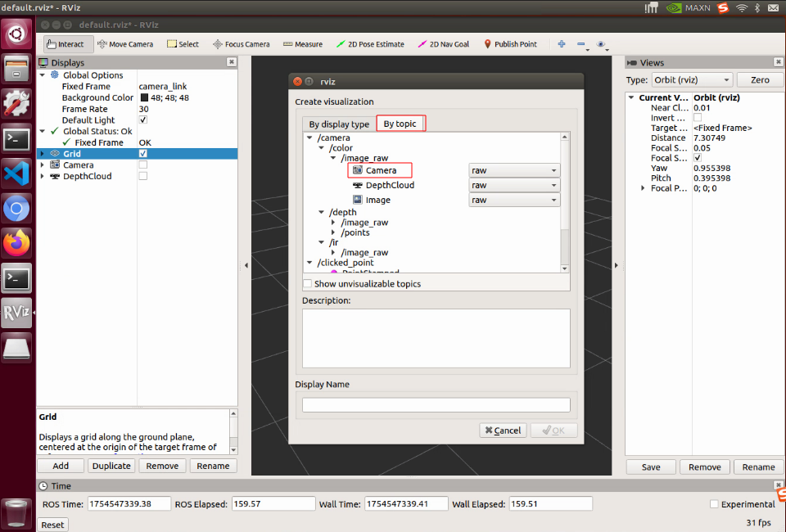Collapse Global Status: Ok node

pos(43,131)
